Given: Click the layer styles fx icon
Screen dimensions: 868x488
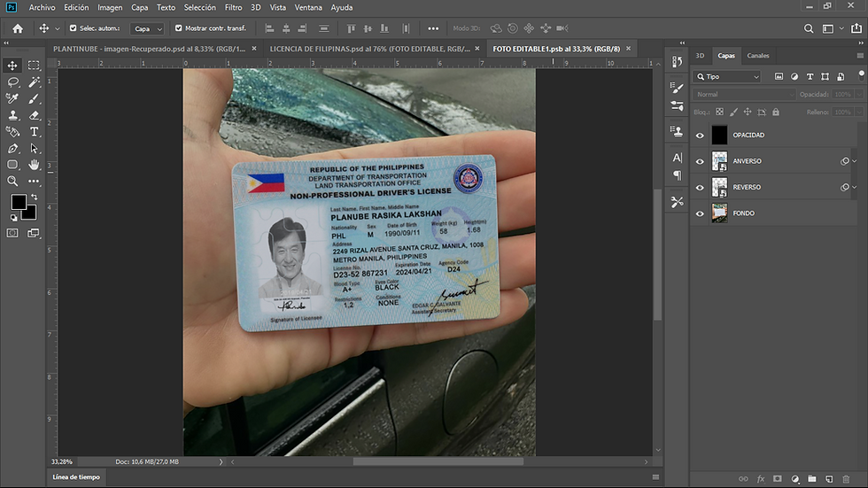Looking at the screenshot, I should pyautogui.click(x=761, y=478).
